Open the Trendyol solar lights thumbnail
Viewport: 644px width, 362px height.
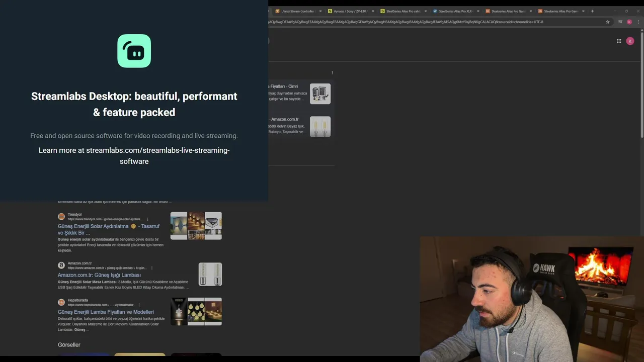click(x=196, y=226)
